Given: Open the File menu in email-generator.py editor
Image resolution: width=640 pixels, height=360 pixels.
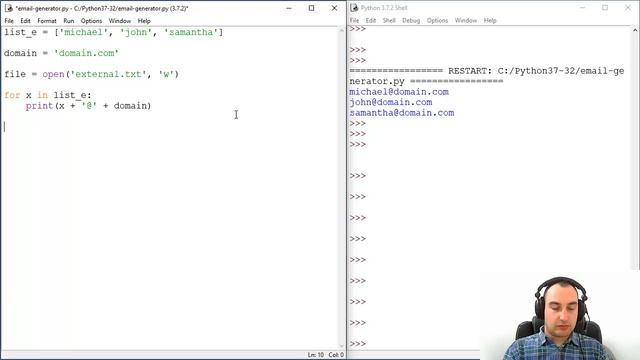Looking at the screenshot, I should (x=9, y=21).
